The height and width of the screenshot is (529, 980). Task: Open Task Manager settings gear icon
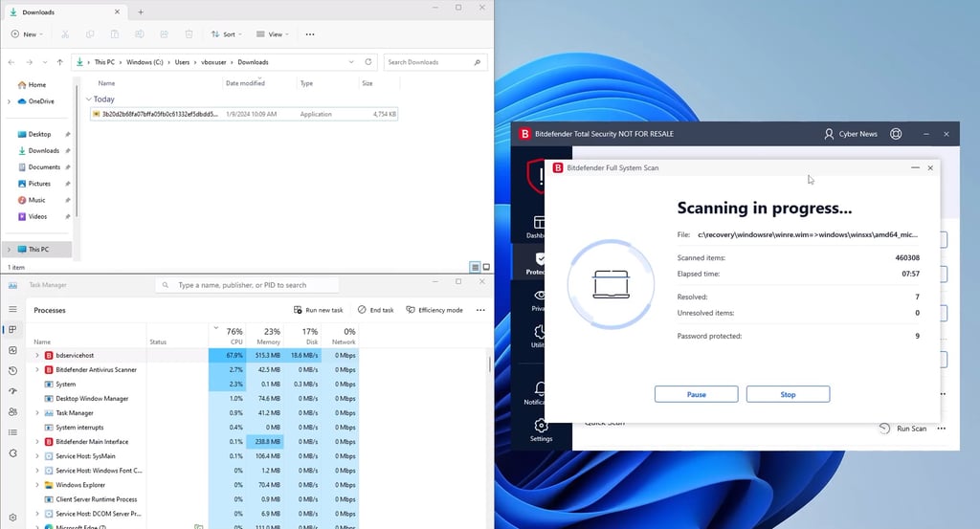pyautogui.click(x=12, y=518)
